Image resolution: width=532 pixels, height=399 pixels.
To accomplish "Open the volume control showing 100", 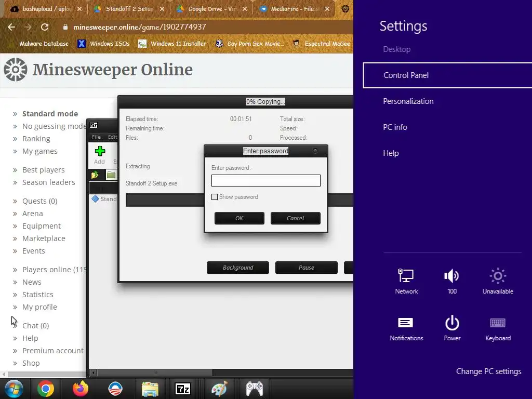I will [452, 281].
